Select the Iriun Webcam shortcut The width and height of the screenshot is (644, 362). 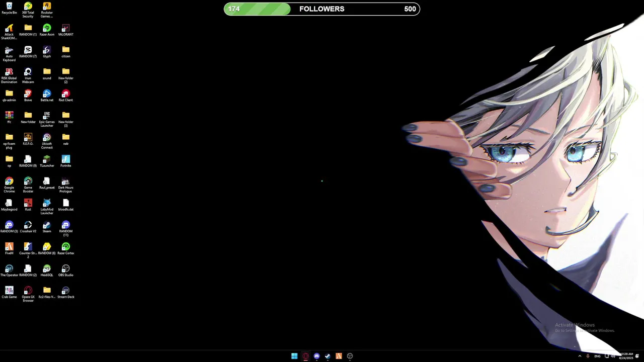(28, 75)
